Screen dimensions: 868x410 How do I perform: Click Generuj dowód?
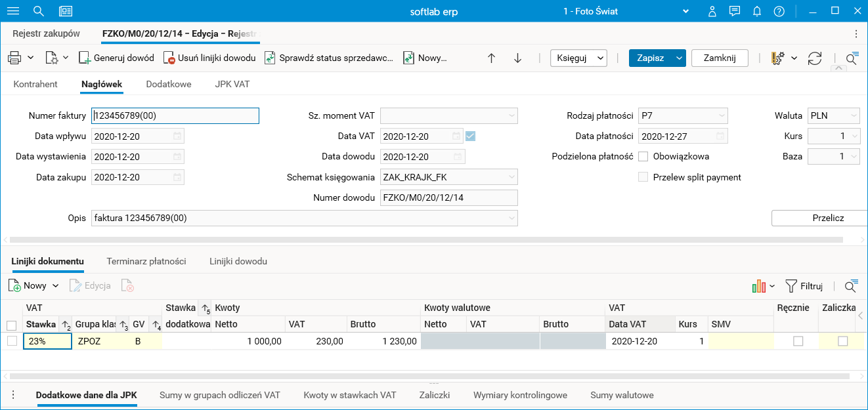click(x=116, y=58)
